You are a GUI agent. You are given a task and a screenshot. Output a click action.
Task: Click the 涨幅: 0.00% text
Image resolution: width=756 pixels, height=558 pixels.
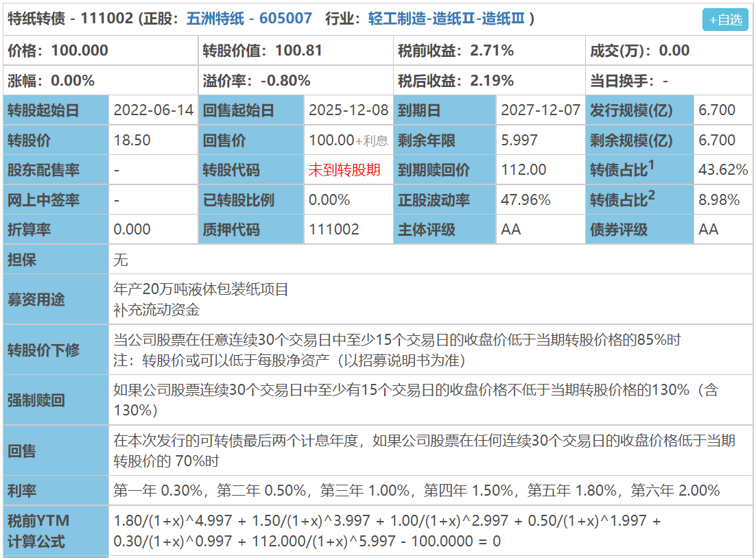pyautogui.click(x=51, y=80)
